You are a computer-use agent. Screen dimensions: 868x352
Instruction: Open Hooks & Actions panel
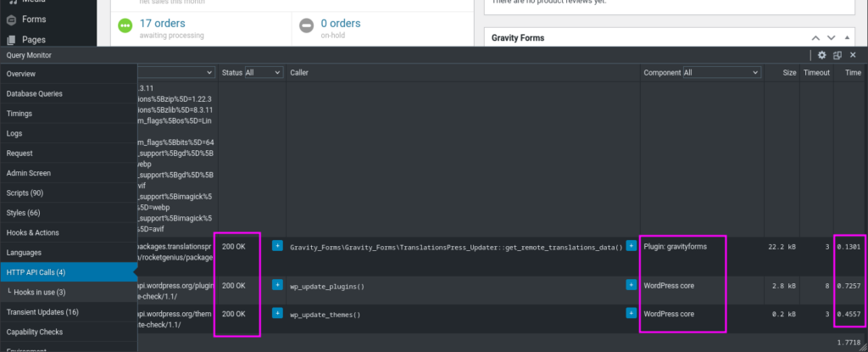(69, 232)
